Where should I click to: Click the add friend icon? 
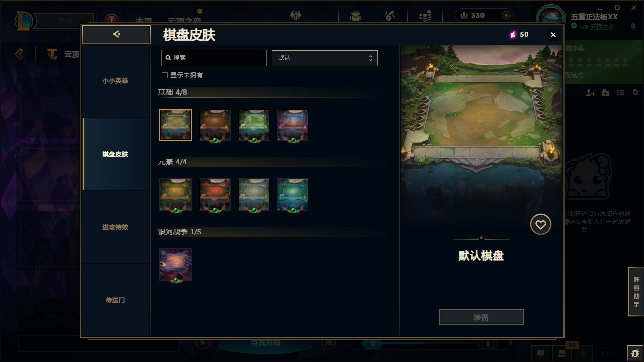(591, 93)
